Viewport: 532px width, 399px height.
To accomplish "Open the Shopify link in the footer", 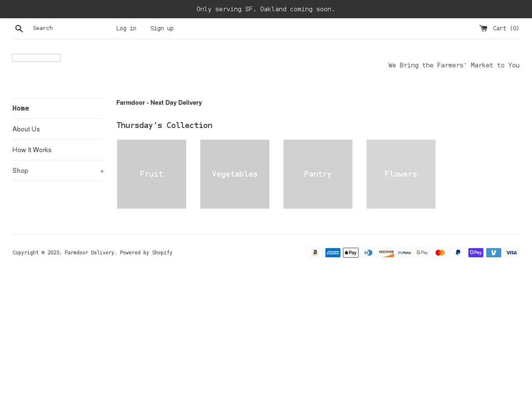I will (162, 252).
